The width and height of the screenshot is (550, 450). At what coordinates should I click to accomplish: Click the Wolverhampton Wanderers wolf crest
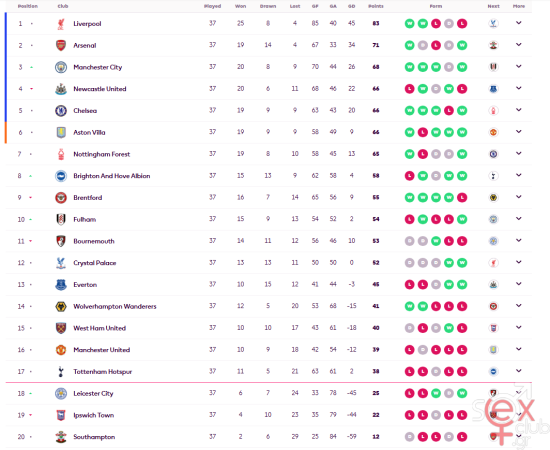click(61, 307)
